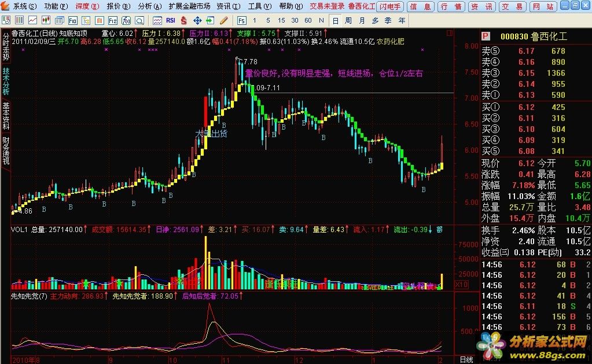Open the 帮助(H) menu
Image resolution: width=592 pixels, height=364 pixels.
[291, 6]
